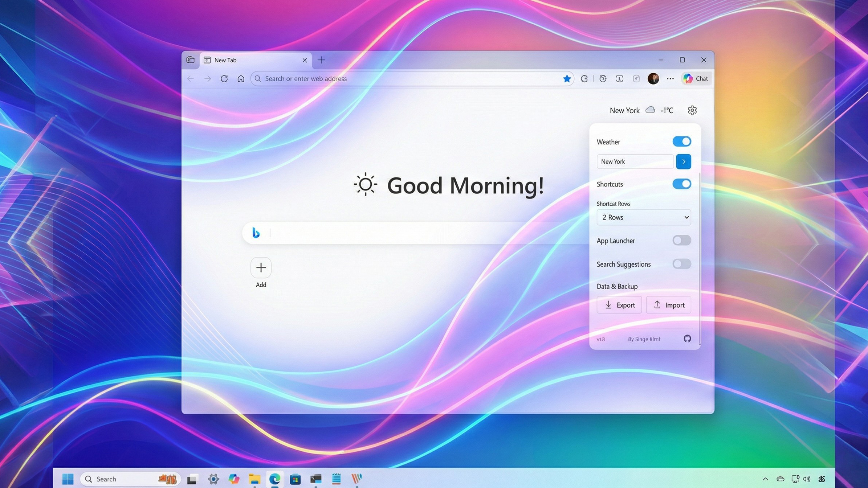Open the new tab page settings gear
This screenshot has width=868, height=488.
coord(692,110)
